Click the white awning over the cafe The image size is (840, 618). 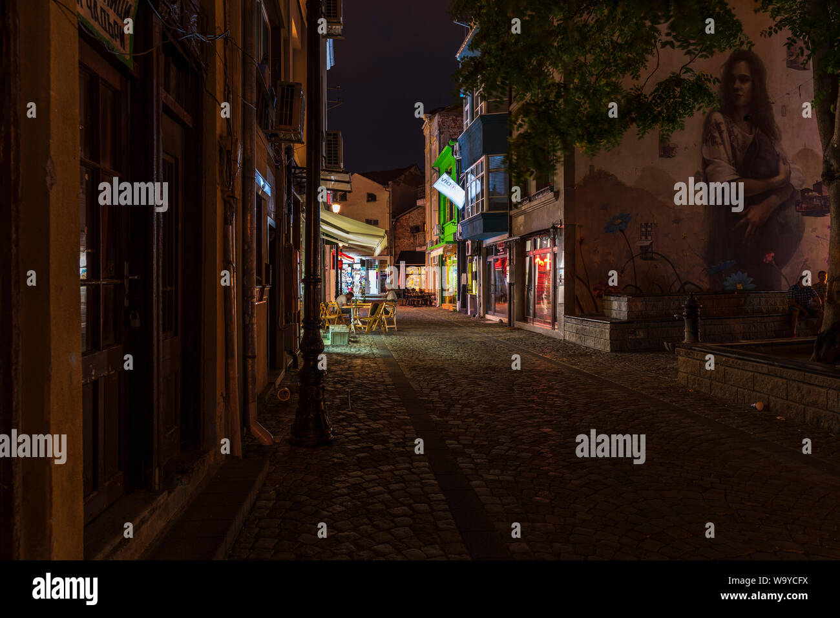[352, 231]
